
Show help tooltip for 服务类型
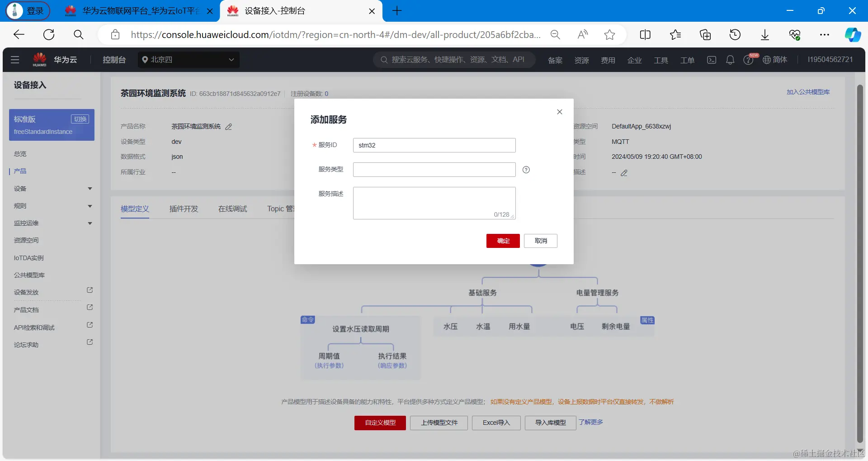(x=526, y=170)
